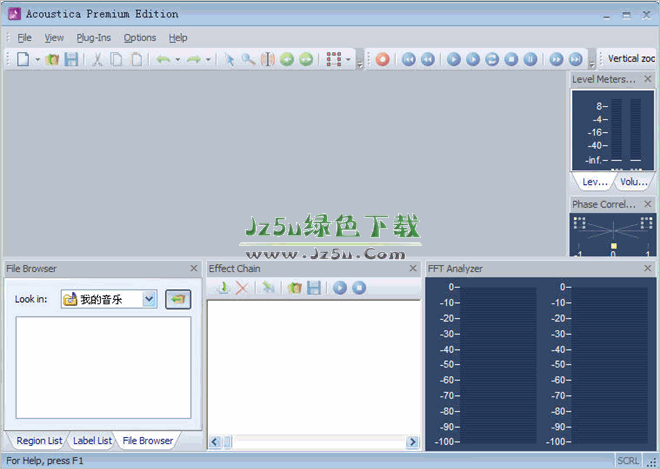Image resolution: width=660 pixels, height=469 pixels.
Task: Copy selection using the two-pages icon
Action: coord(116,59)
